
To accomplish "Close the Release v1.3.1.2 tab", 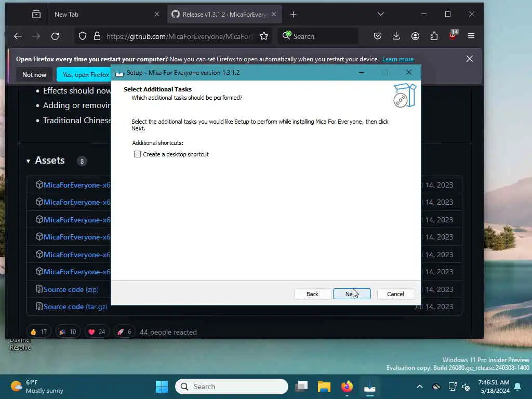I will pos(274,14).
